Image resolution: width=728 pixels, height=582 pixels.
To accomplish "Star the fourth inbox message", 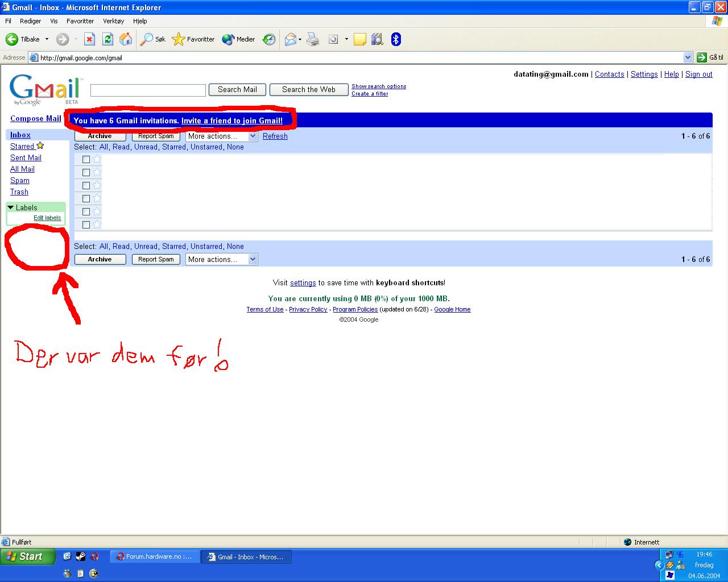I will pos(97,198).
